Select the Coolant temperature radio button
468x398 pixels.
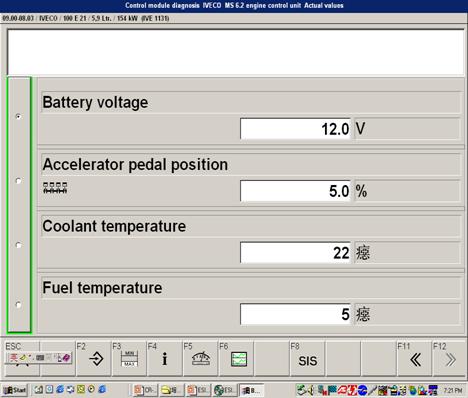coord(19,245)
